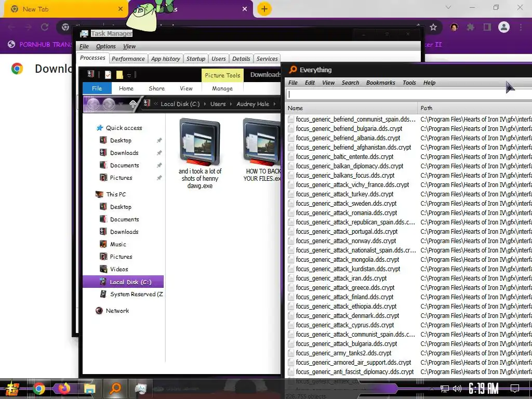Image resolution: width=532 pixels, height=399 pixels.
Task: Open Explorer's View ribbon tab
Action: [186, 88]
